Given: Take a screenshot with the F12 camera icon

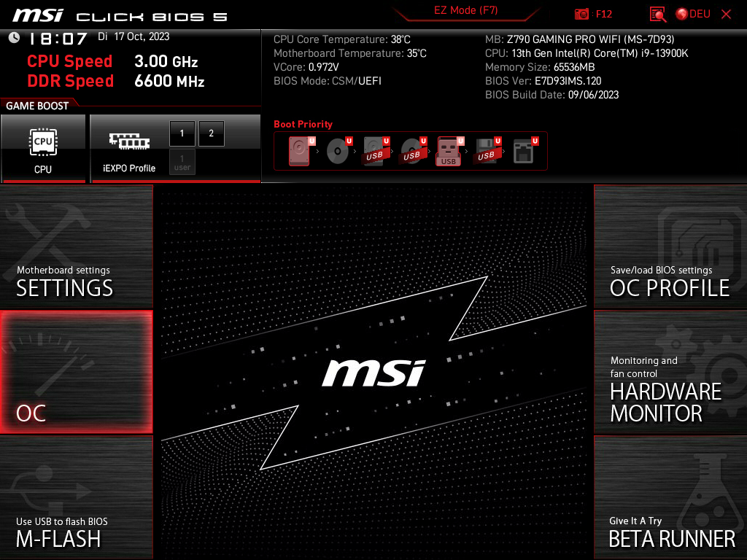Looking at the screenshot, I should 582,14.
